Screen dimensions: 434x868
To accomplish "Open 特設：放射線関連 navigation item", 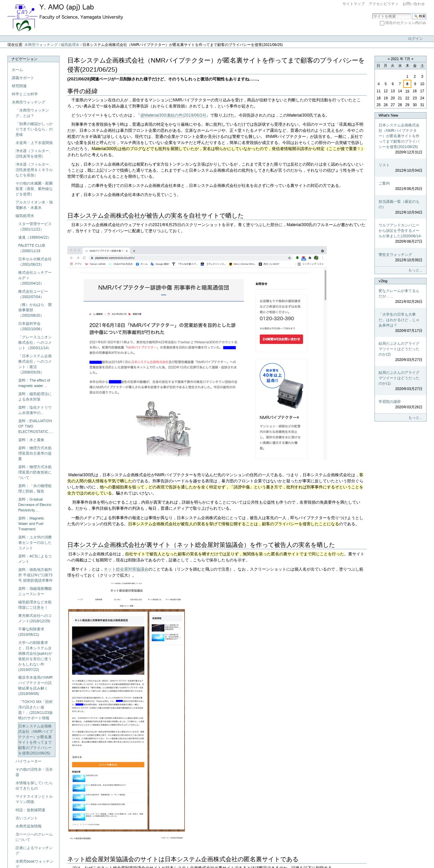I will click(x=30, y=810).
